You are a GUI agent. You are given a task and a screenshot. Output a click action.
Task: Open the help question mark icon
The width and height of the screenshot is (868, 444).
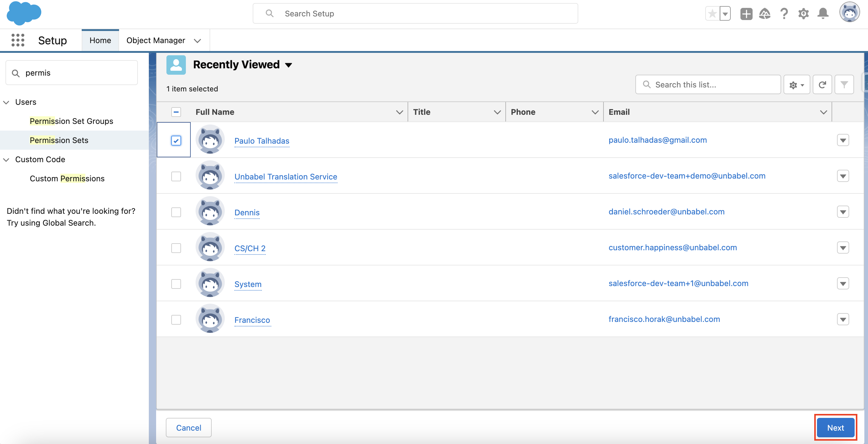coord(784,13)
